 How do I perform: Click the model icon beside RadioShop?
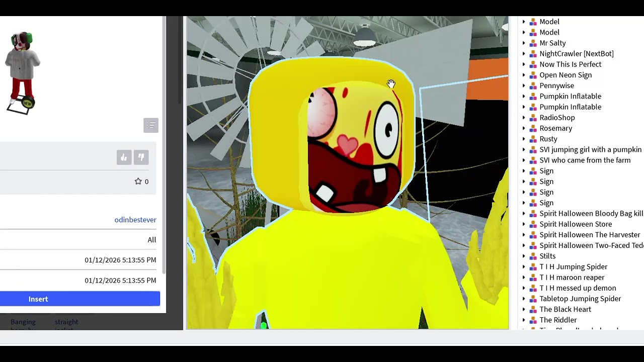click(533, 118)
